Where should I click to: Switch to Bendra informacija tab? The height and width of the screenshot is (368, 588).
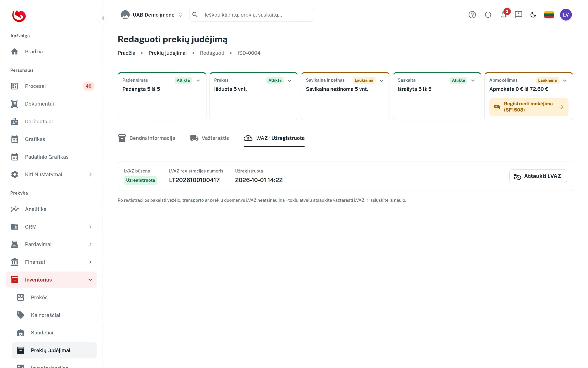147,138
